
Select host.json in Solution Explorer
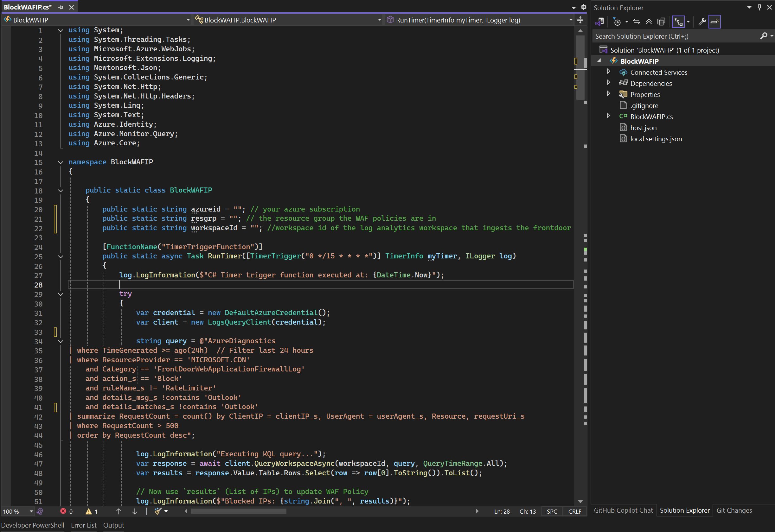[643, 128]
